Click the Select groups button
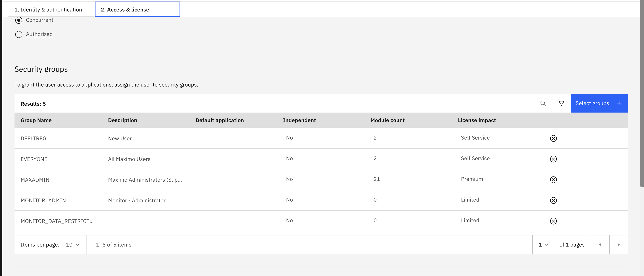This screenshot has height=276, width=644. [599, 103]
